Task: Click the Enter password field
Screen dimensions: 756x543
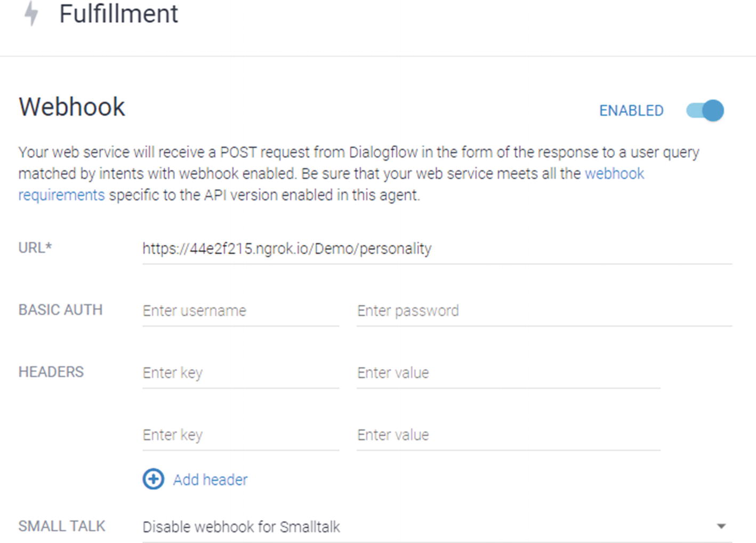Action: pyautogui.click(x=544, y=310)
